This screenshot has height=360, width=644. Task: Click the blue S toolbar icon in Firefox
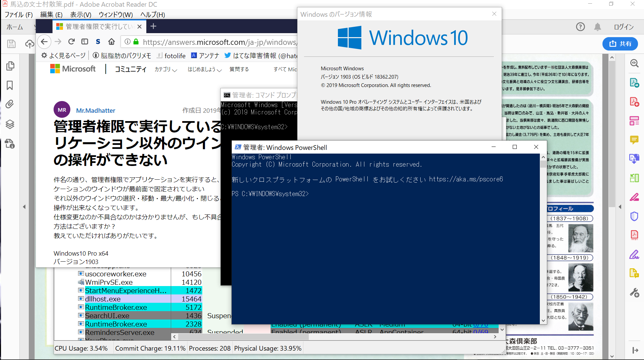[x=98, y=41]
